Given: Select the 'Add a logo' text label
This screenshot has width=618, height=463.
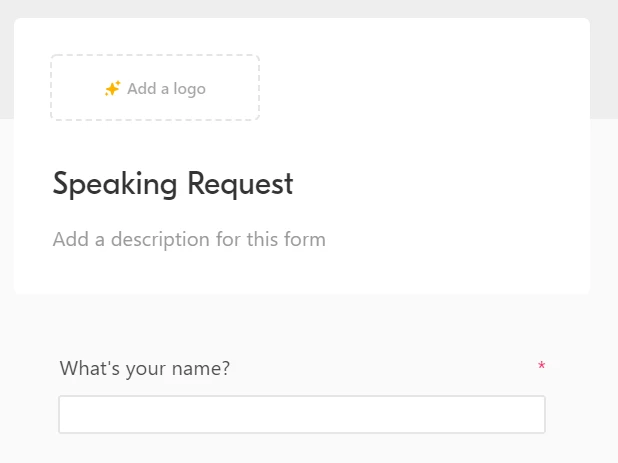Looking at the screenshot, I should point(166,89).
